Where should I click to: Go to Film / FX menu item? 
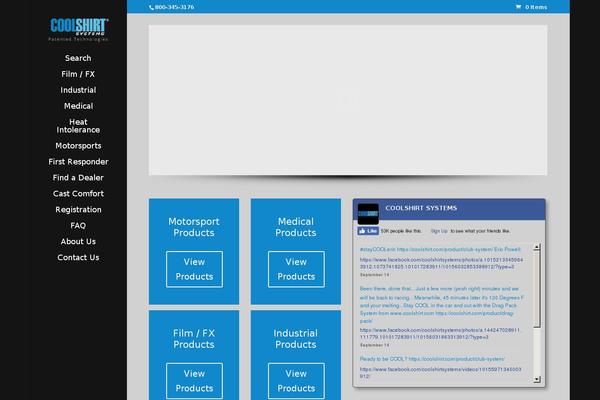(x=78, y=74)
